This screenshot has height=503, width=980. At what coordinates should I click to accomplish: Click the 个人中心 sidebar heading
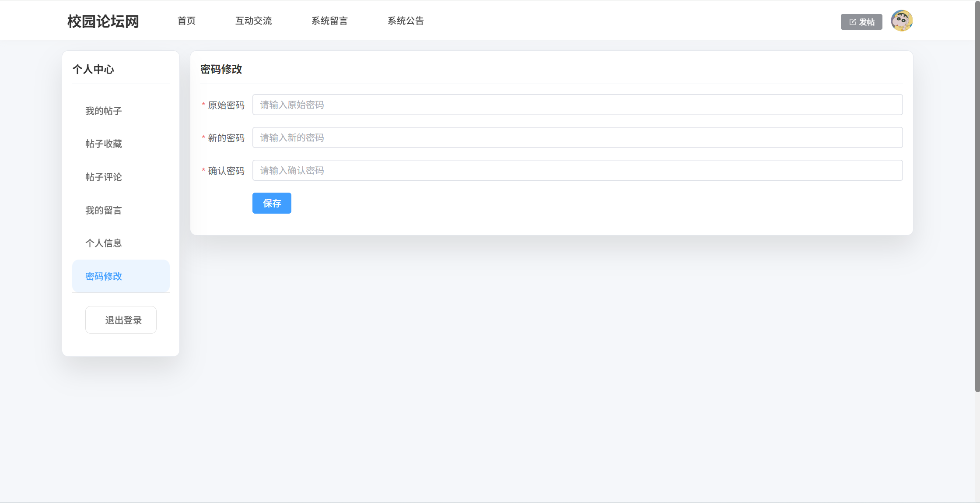93,69
